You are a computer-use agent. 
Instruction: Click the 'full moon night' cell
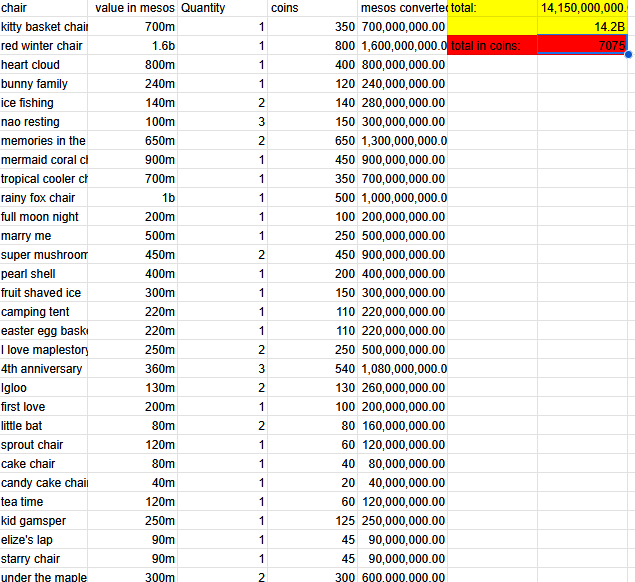[44, 217]
